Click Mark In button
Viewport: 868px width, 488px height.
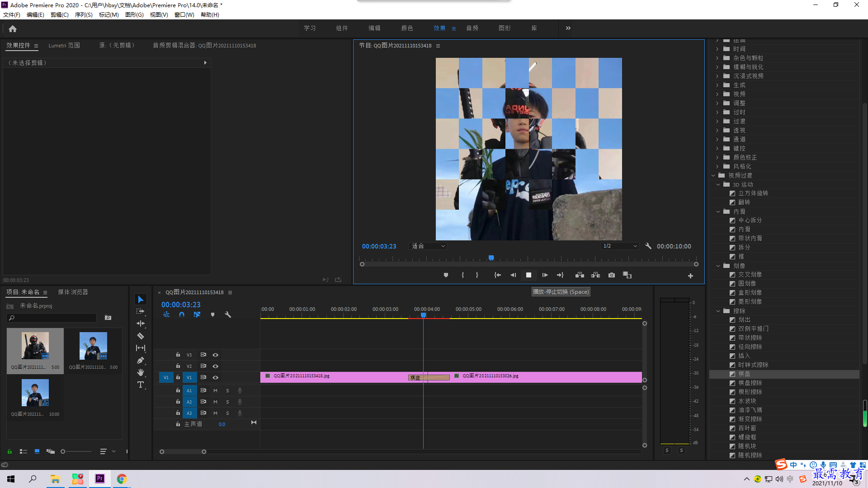[462, 275]
